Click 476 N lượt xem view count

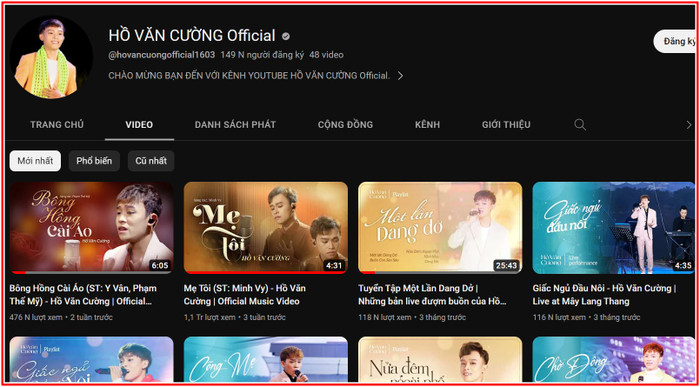[x=36, y=317]
